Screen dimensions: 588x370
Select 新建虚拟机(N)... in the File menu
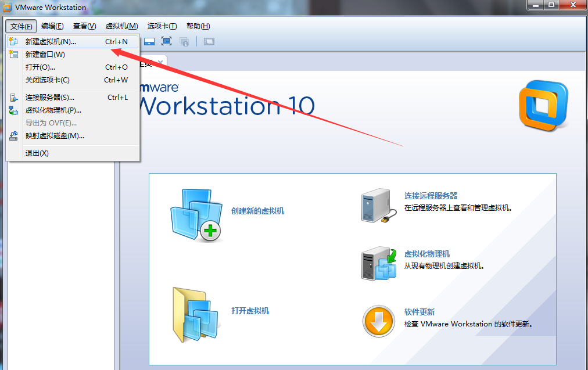point(51,42)
